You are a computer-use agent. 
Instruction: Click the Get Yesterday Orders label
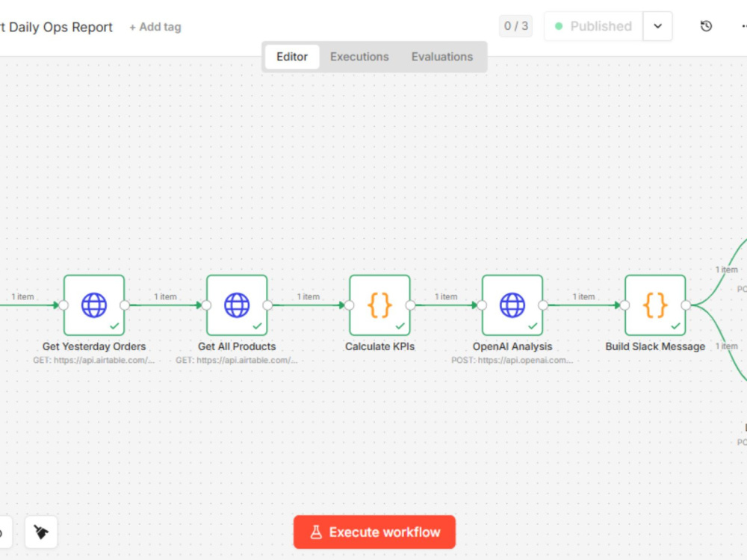pos(94,346)
